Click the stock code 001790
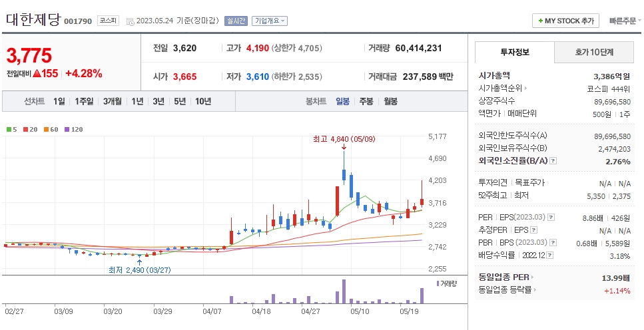The height and width of the screenshot is (330, 644). point(78,21)
